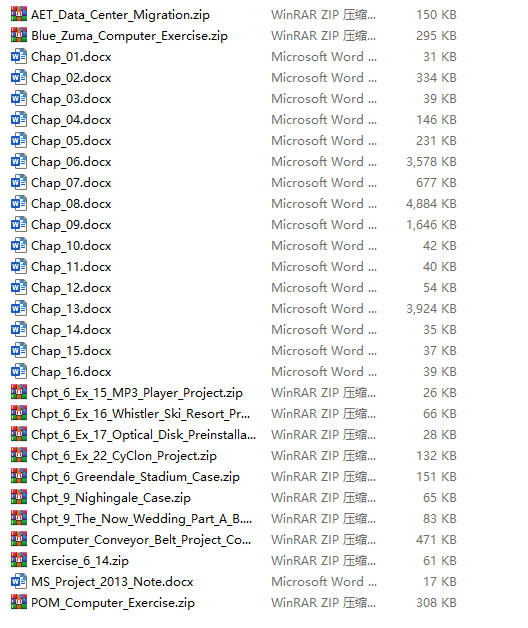This screenshot has width=528, height=628.
Task: Select file name Chap_05.docx
Action: point(71,141)
